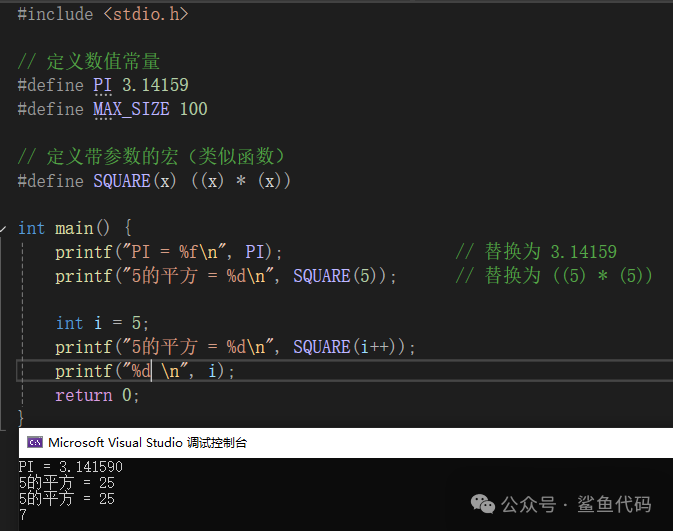Click the value 3.14159 in the PI define

pyautogui.click(x=155, y=85)
